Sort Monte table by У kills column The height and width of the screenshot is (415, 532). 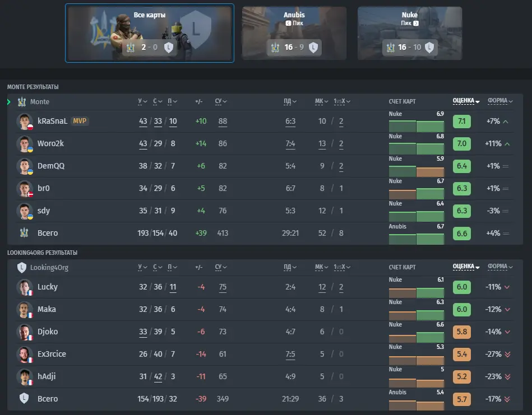[x=142, y=101]
